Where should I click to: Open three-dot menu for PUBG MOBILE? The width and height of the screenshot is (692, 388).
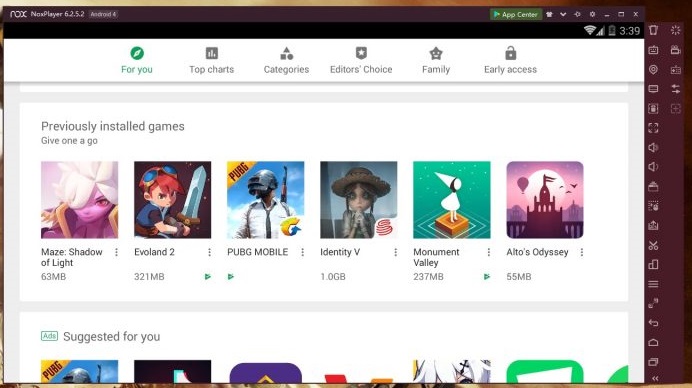point(302,252)
